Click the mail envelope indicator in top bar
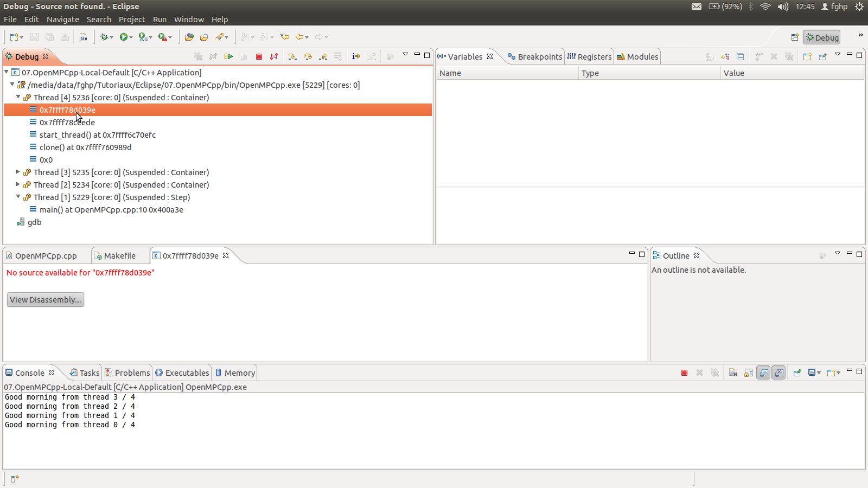The width and height of the screenshot is (868, 488). click(697, 7)
